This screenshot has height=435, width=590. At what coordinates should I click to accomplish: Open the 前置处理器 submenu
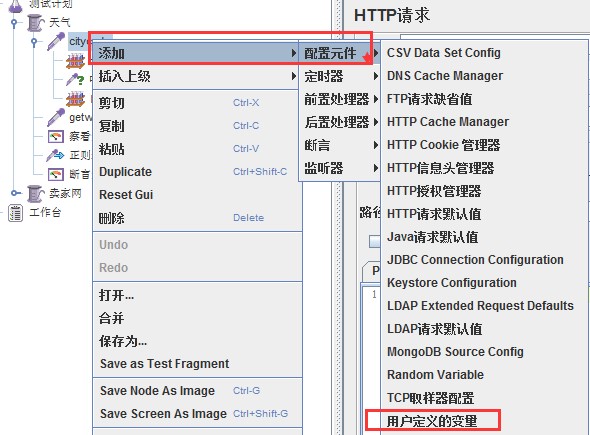340,99
